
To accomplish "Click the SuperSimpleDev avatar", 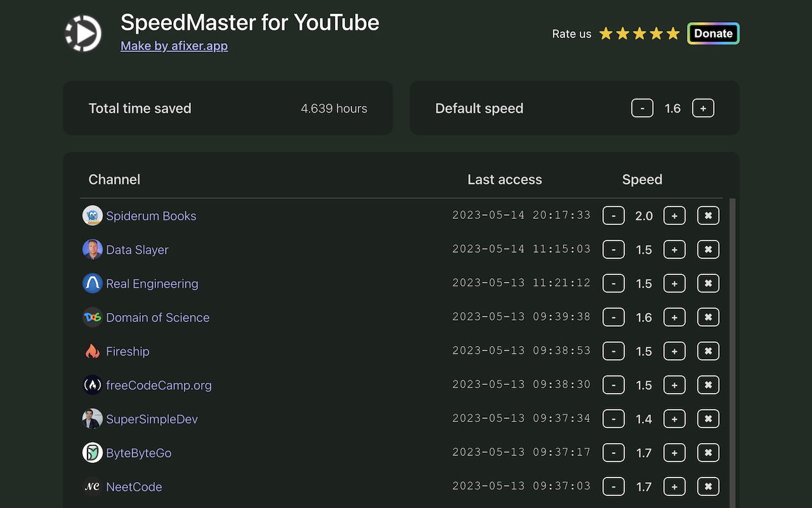I will tap(93, 418).
